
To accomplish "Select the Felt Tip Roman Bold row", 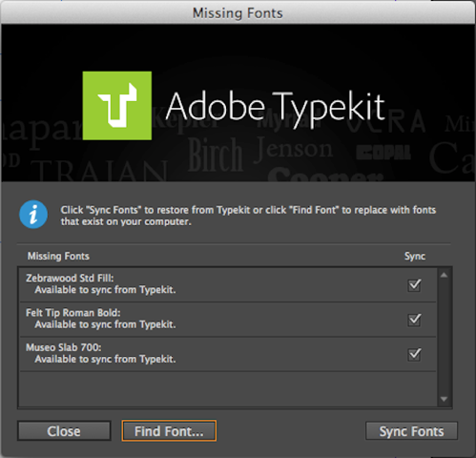I will (x=228, y=320).
